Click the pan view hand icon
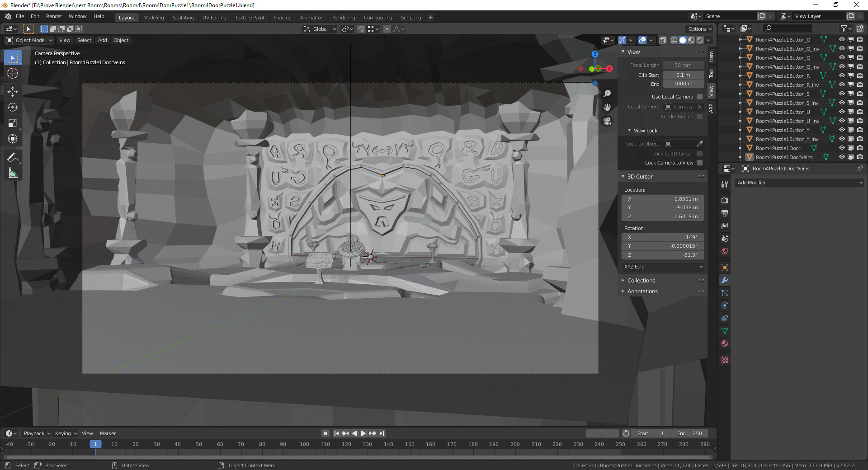Screen dimensions: 868x470 coord(607,107)
